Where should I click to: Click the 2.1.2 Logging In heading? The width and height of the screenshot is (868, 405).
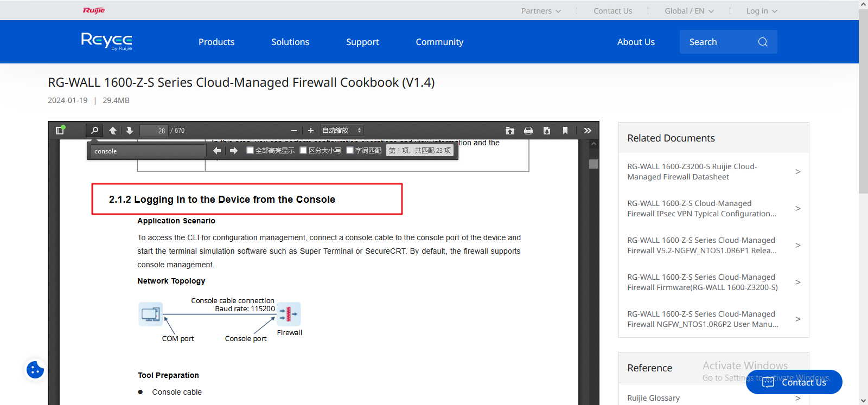[x=222, y=200]
